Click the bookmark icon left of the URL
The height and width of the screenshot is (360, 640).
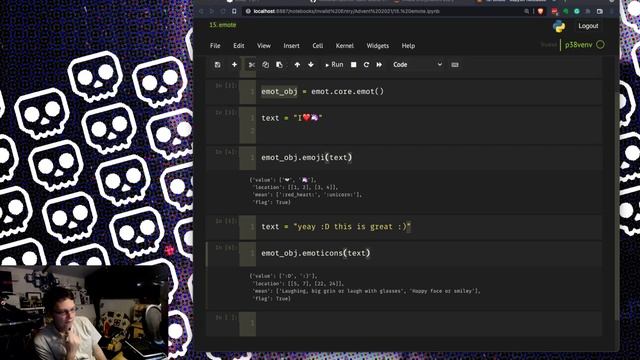[234, 11]
